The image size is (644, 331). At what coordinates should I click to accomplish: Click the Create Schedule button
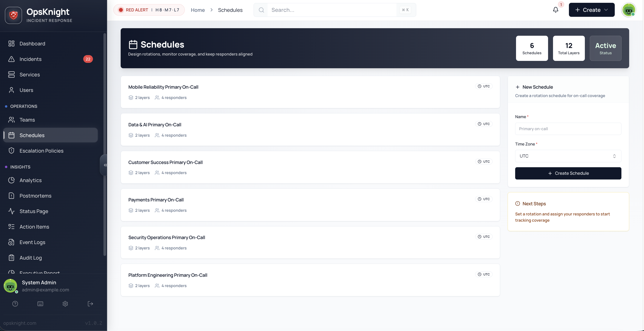pyautogui.click(x=568, y=173)
